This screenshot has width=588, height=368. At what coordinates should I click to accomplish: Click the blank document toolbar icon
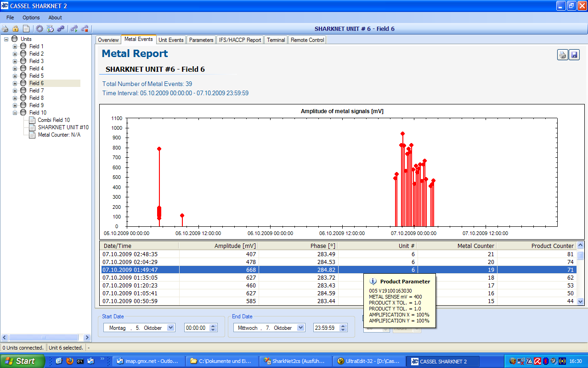click(x=26, y=29)
